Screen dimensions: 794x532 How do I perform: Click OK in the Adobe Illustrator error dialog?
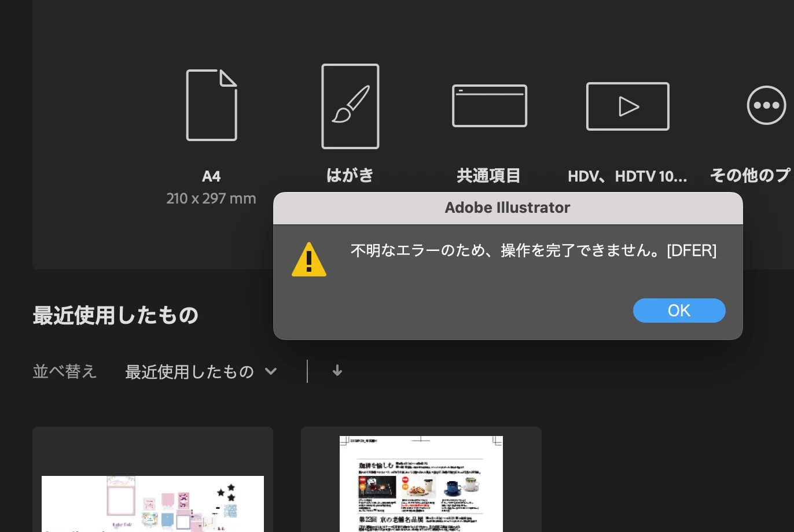click(679, 311)
